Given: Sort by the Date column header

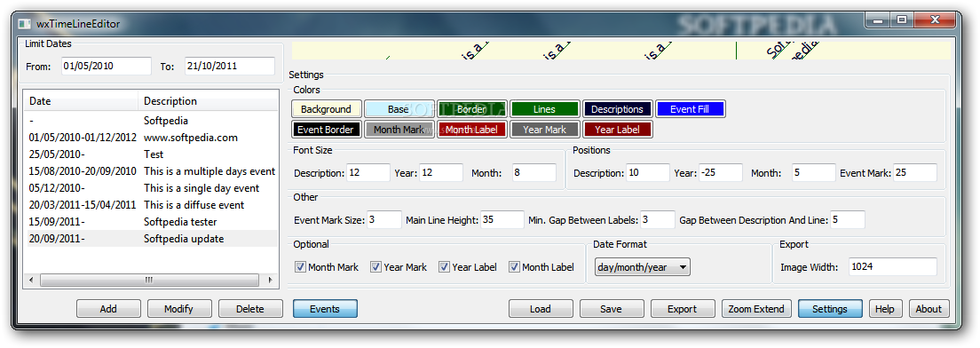Looking at the screenshot, I should point(82,101).
